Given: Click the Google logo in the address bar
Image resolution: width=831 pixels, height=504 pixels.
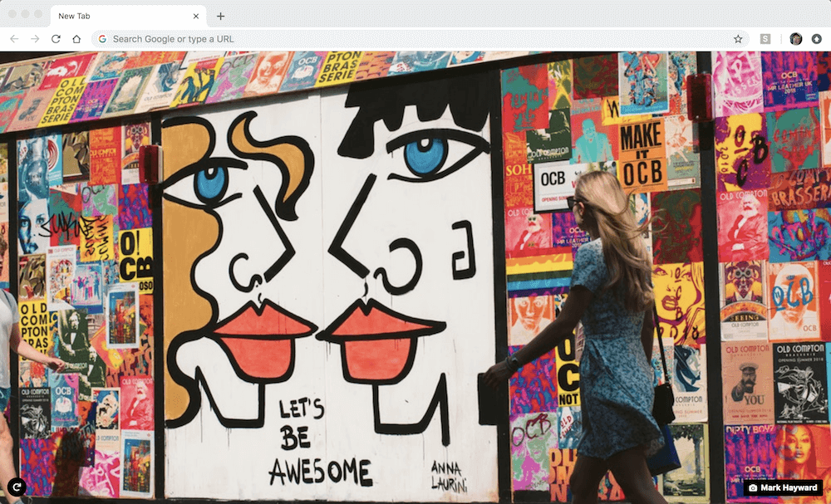Looking at the screenshot, I should 102,39.
